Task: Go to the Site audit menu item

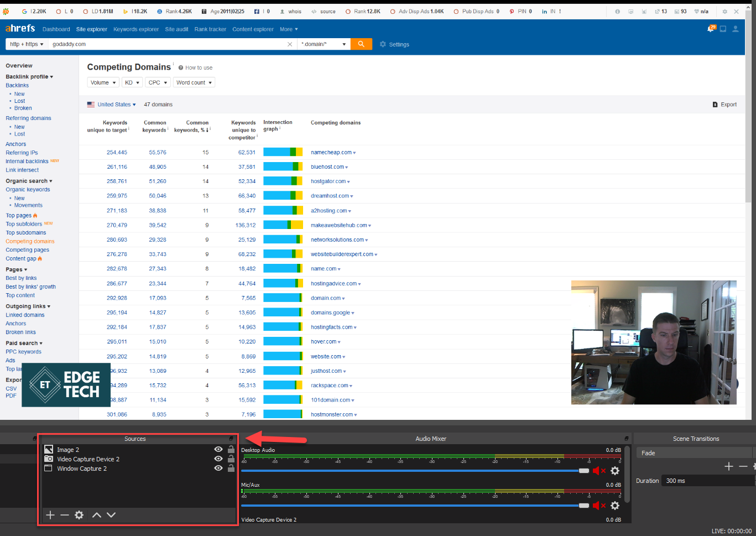Action: click(x=176, y=29)
